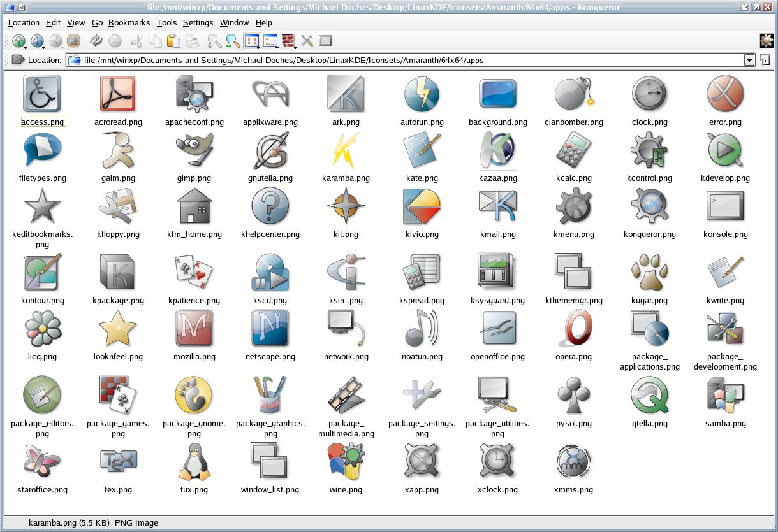
Task: Select the kugar.png paw print icon
Action: tap(650, 273)
